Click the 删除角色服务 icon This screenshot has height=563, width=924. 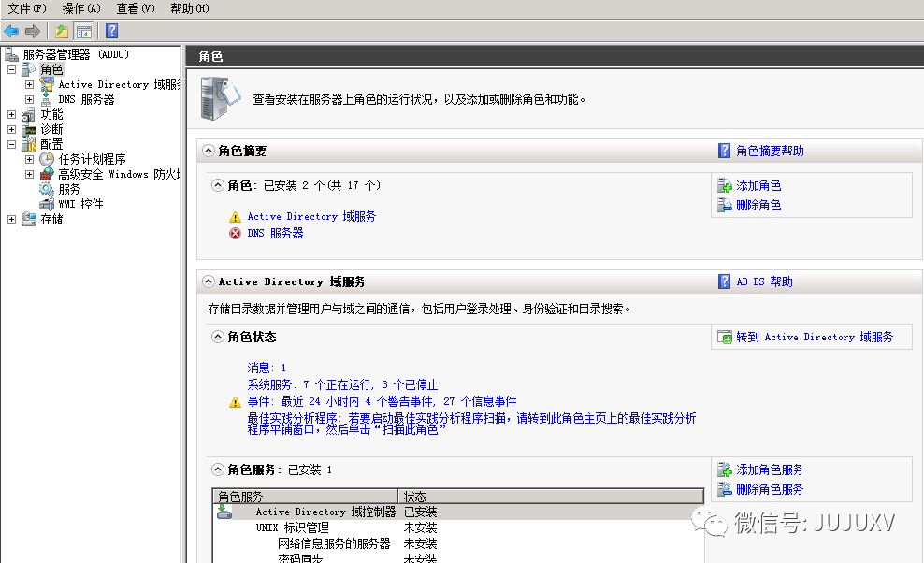[724, 489]
